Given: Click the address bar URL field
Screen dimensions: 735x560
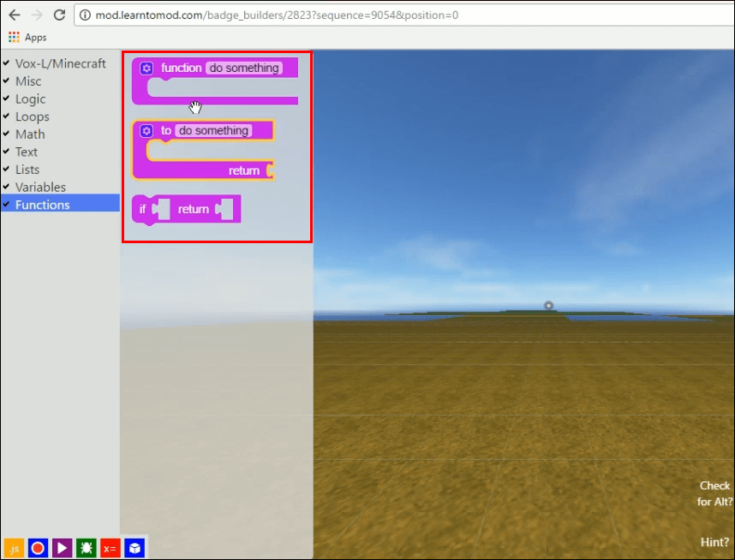Looking at the screenshot, I should [404, 15].
